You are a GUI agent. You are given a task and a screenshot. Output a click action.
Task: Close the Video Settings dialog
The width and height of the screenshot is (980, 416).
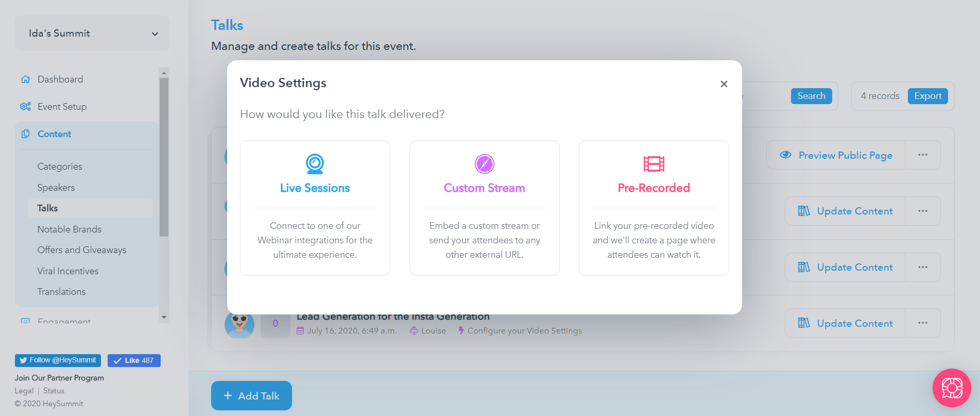pyautogui.click(x=724, y=84)
